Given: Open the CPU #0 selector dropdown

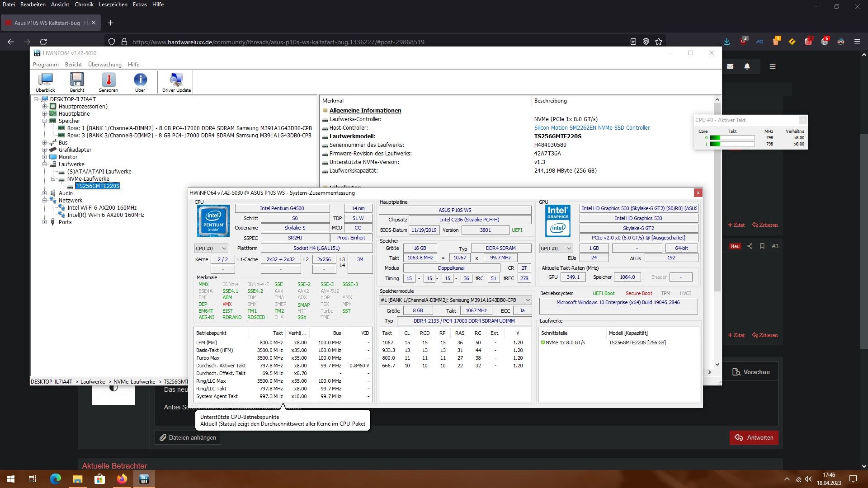Looking at the screenshot, I should [x=211, y=249].
